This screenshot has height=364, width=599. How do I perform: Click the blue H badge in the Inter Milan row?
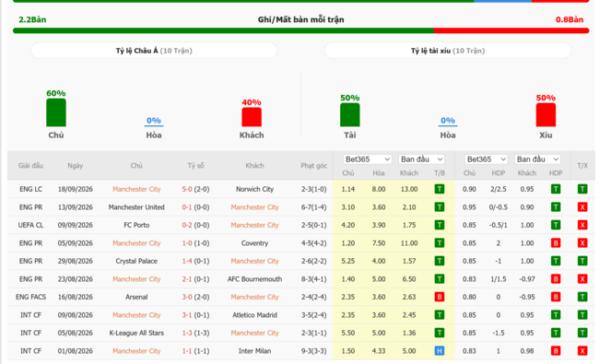[440, 350]
